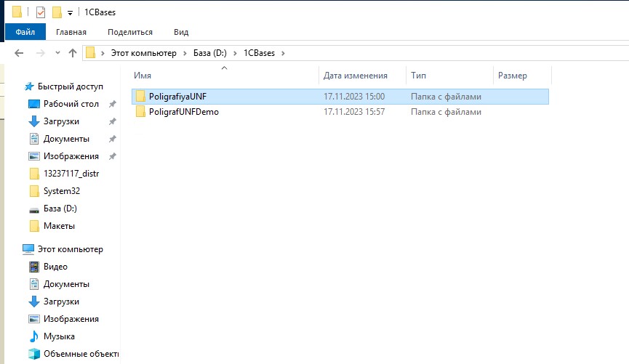Screen dimensions: 629x364
Task: Open the Поделиться ribbon tab
Action: (130, 32)
